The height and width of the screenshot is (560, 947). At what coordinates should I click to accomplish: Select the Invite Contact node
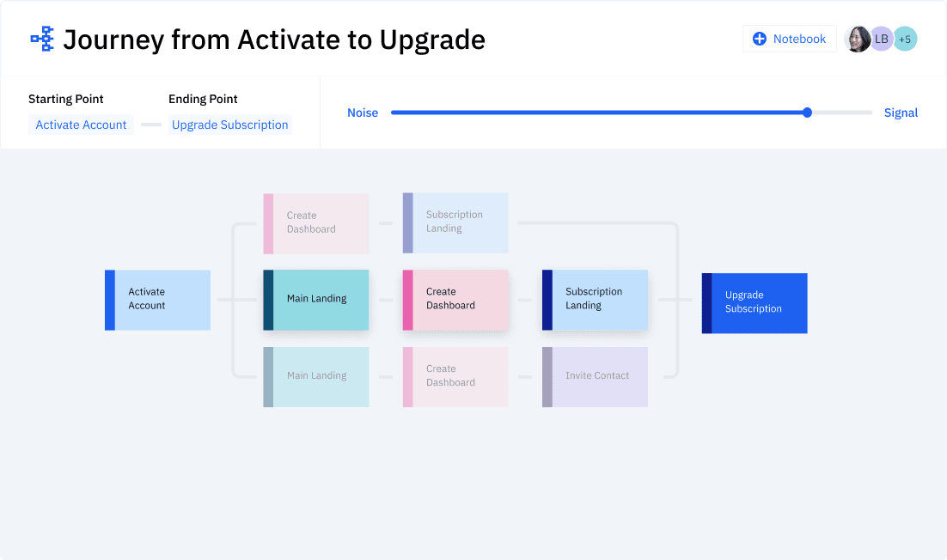pos(595,376)
